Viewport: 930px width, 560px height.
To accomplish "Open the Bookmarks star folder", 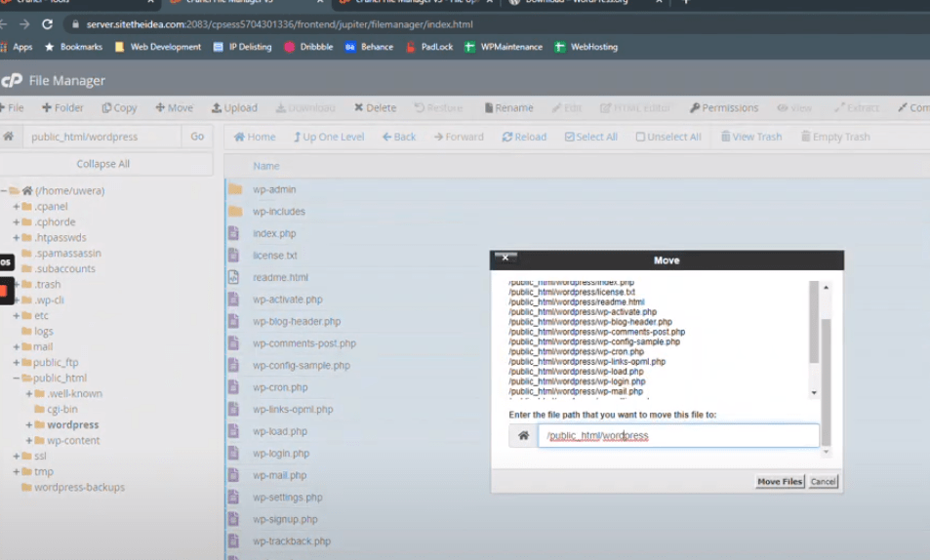I will [73, 47].
